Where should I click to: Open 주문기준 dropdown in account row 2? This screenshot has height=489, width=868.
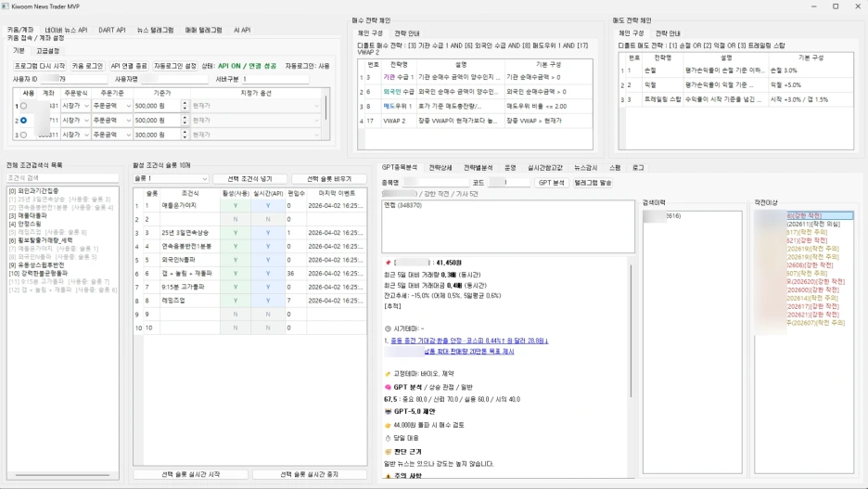(x=112, y=121)
